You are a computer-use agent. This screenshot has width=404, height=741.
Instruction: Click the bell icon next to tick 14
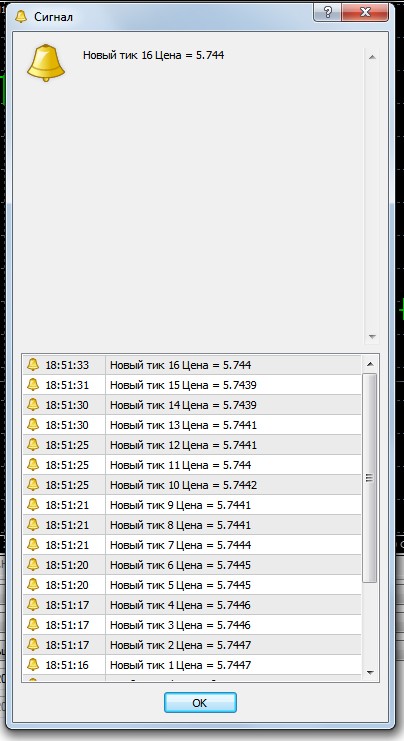point(33,405)
